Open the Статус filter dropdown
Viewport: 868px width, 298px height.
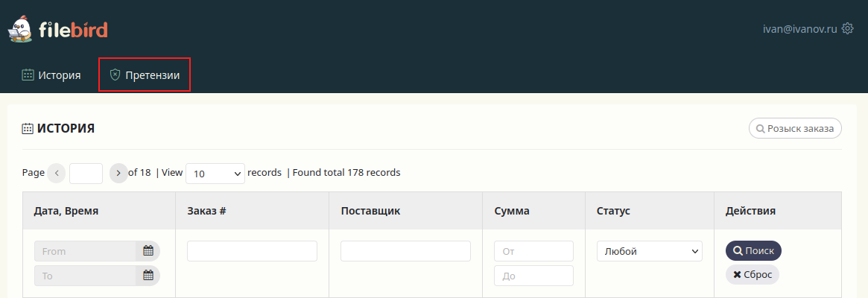pos(649,252)
